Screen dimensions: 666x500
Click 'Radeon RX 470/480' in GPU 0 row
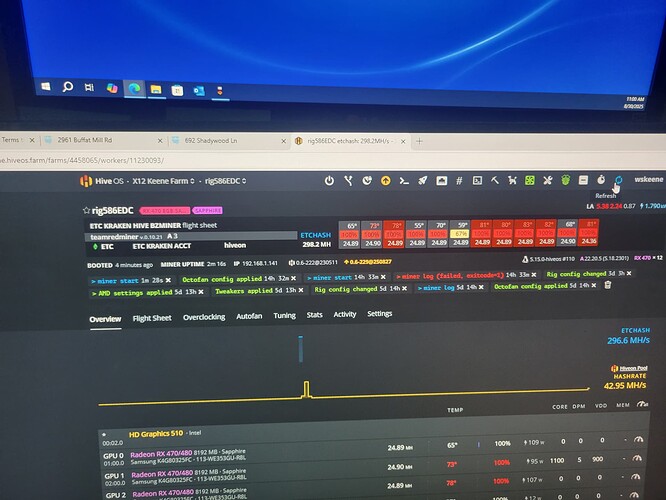click(161, 453)
